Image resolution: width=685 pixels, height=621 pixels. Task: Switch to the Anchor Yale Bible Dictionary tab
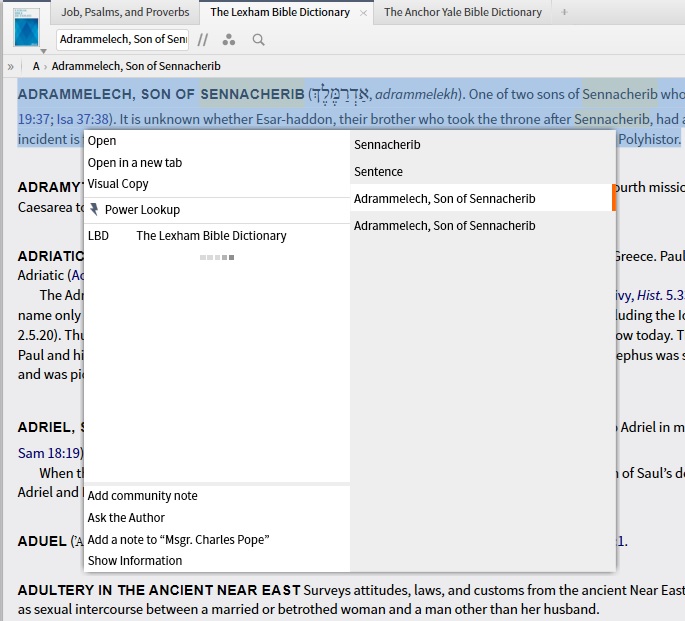tap(463, 12)
